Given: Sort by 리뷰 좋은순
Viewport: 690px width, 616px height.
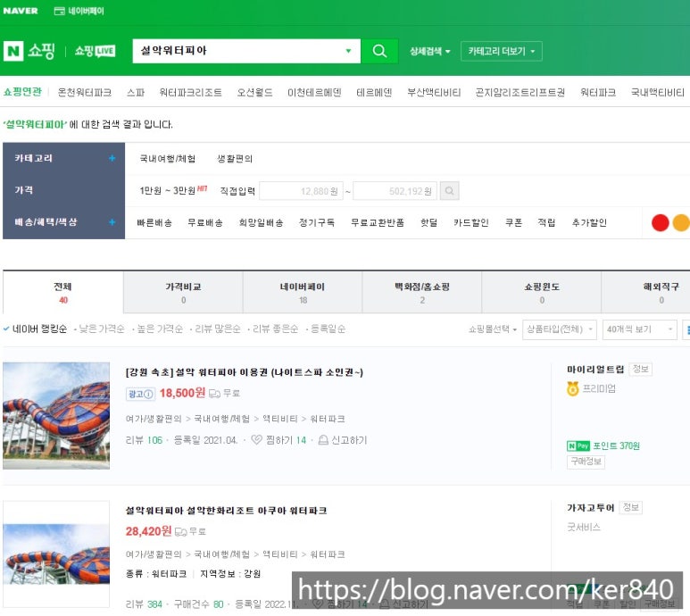Looking at the screenshot, I should [x=275, y=329].
